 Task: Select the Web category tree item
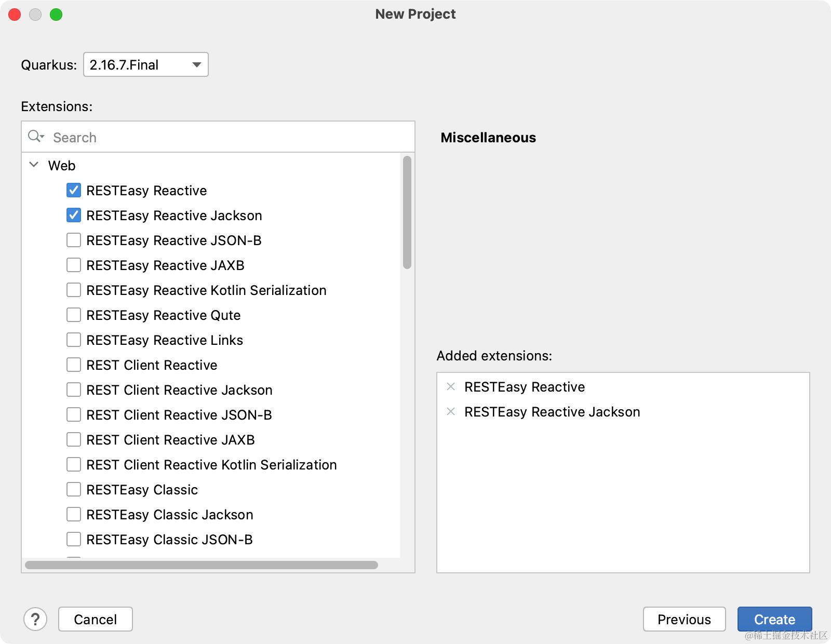[62, 166]
